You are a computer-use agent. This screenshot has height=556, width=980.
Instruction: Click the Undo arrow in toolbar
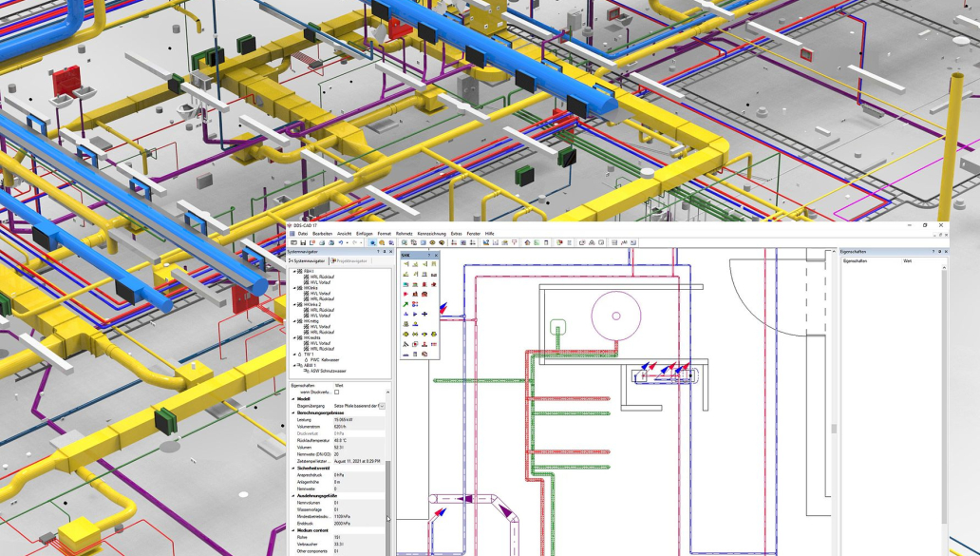tap(341, 242)
